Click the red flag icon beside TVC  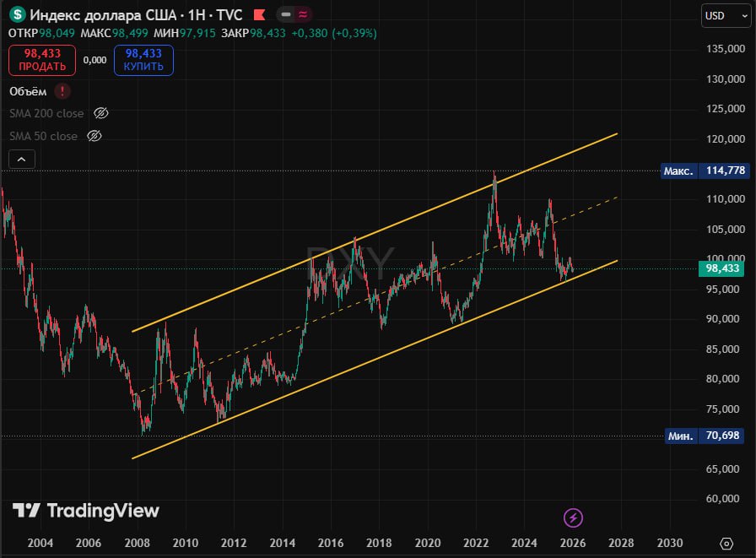point(260,15)
